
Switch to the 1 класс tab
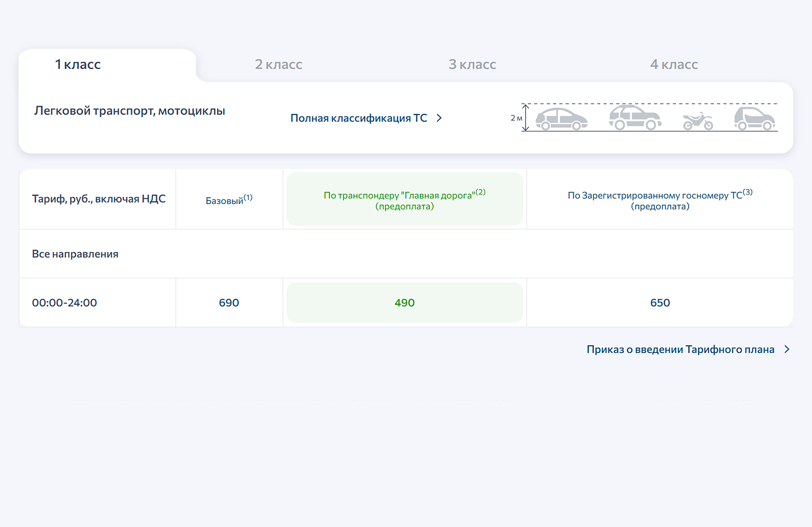point(78,65)
